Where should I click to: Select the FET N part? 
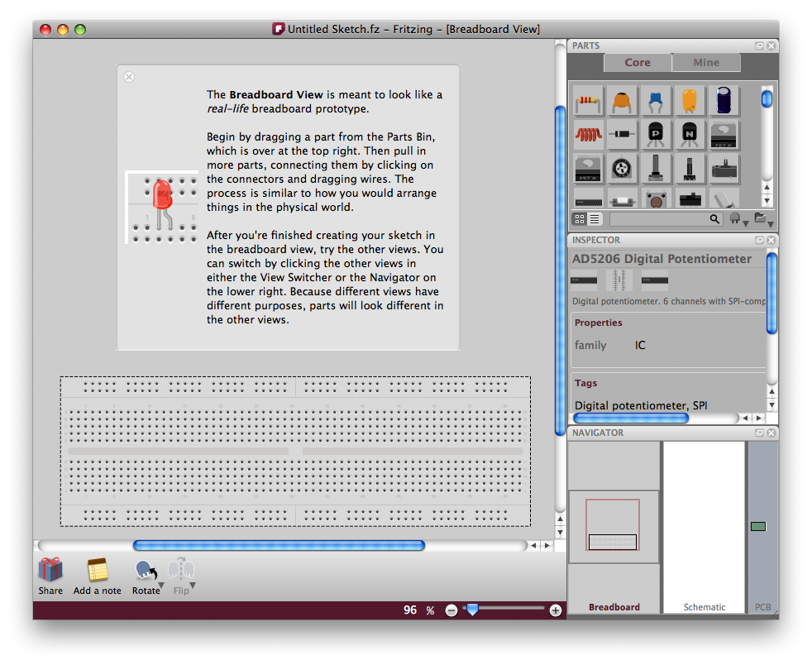[588, 169]
